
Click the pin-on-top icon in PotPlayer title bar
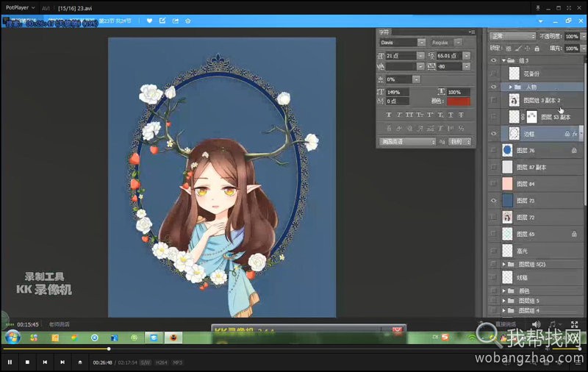click(x=538, y=8)
